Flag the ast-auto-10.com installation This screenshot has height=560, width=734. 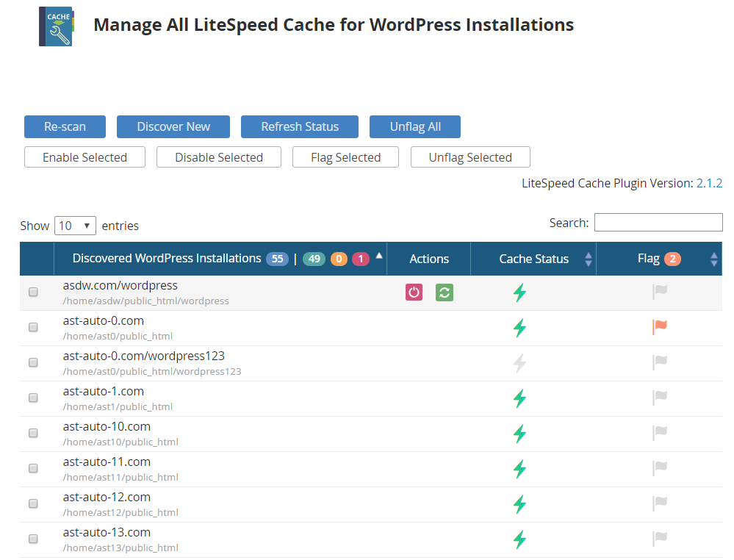coord(660,433)
